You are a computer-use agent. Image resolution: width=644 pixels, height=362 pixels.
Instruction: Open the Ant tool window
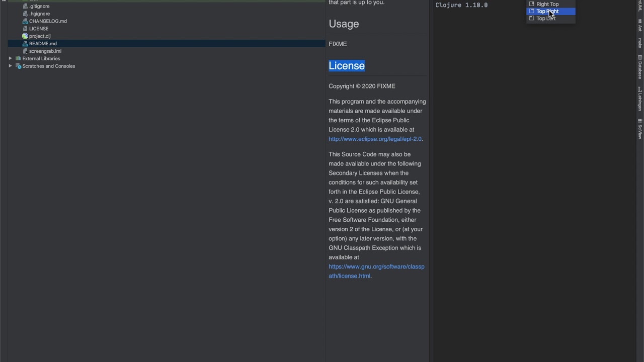pos(640,26)
